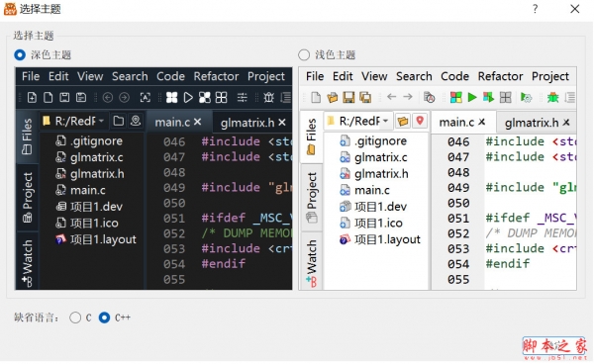Open Search menu in dark theme preview
Screen dimensions: 594x364
[130, 76]
